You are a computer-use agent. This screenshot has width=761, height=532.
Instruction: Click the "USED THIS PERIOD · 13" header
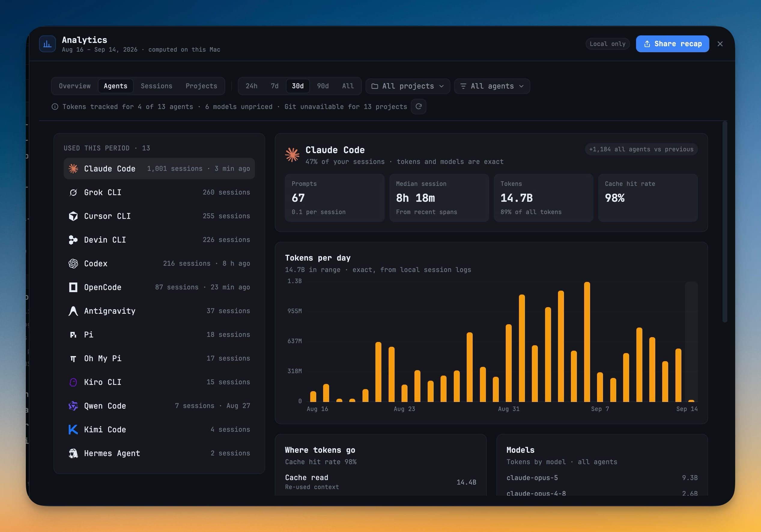pyautogui.click(x=107, y=148)
